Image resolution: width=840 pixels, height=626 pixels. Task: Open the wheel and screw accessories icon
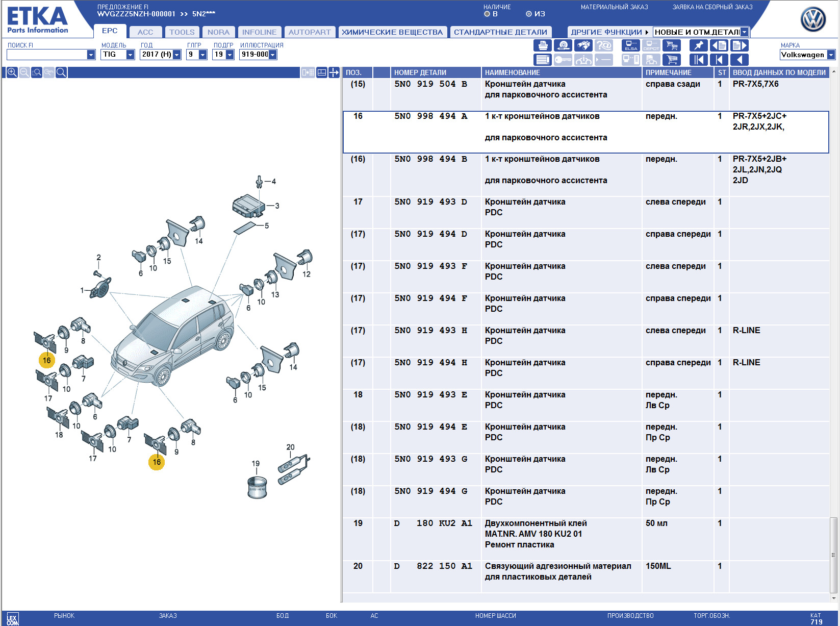coord(563,46)
